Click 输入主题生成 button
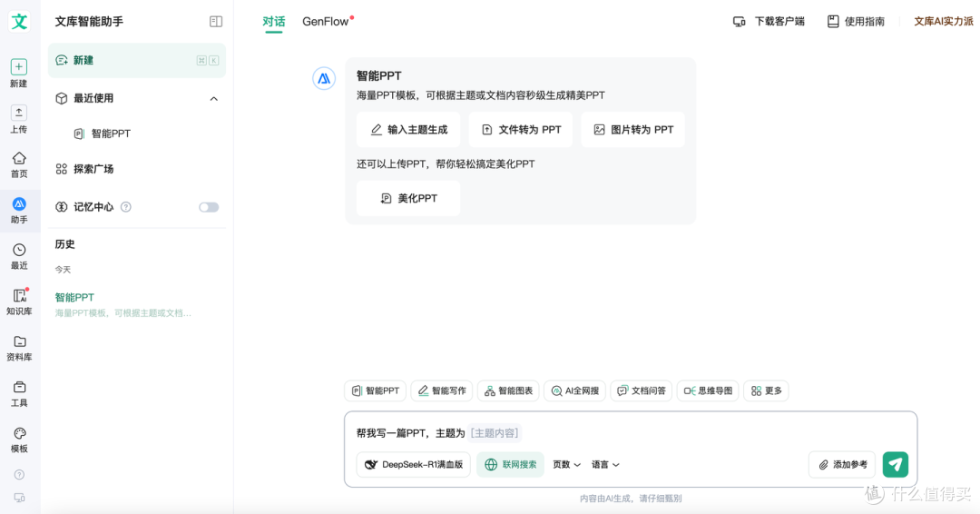This screenshot has height=514, width=980. pyautogui.click(x=408, y=130)
